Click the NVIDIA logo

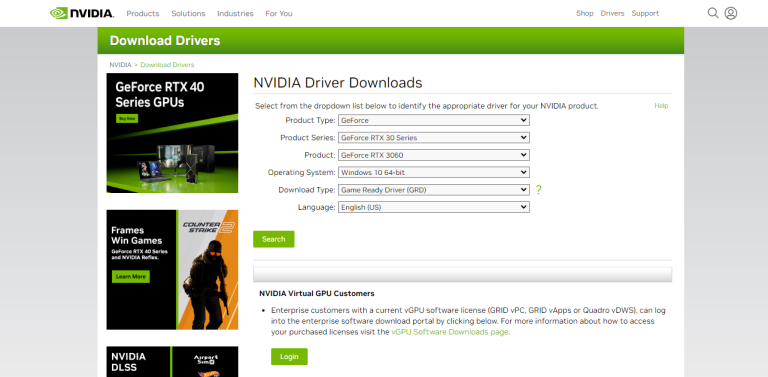point(82,13)
